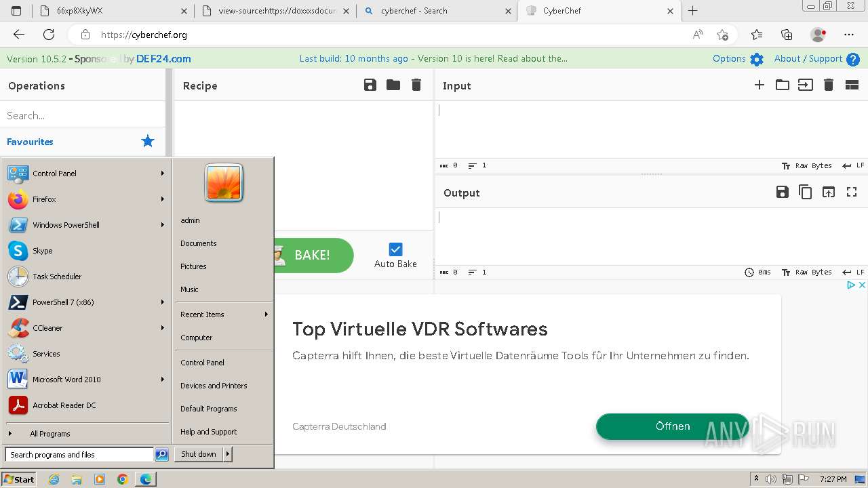Open the browser Favorites list
The image size is (868, 488).
[757, 35]
